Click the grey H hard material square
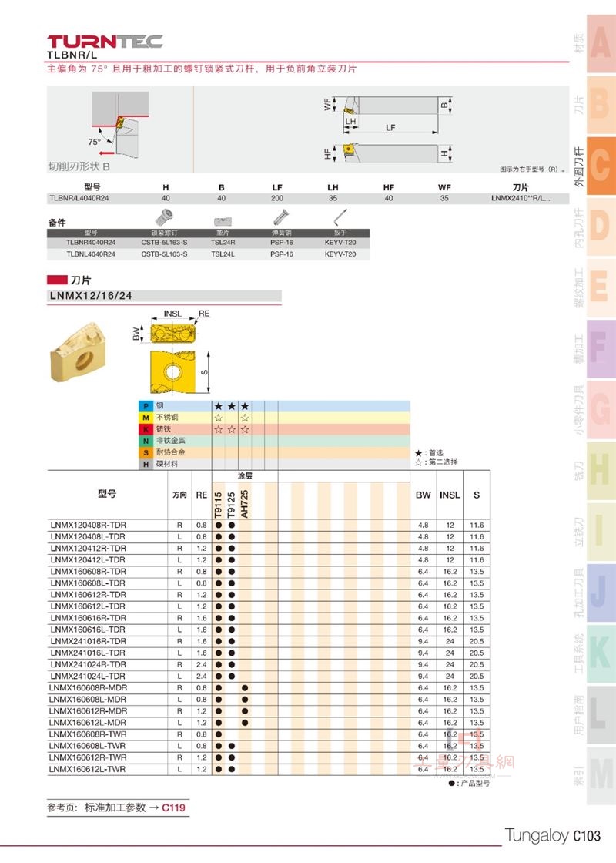Screen dimensions: 616x863 [x=146, y=464]
